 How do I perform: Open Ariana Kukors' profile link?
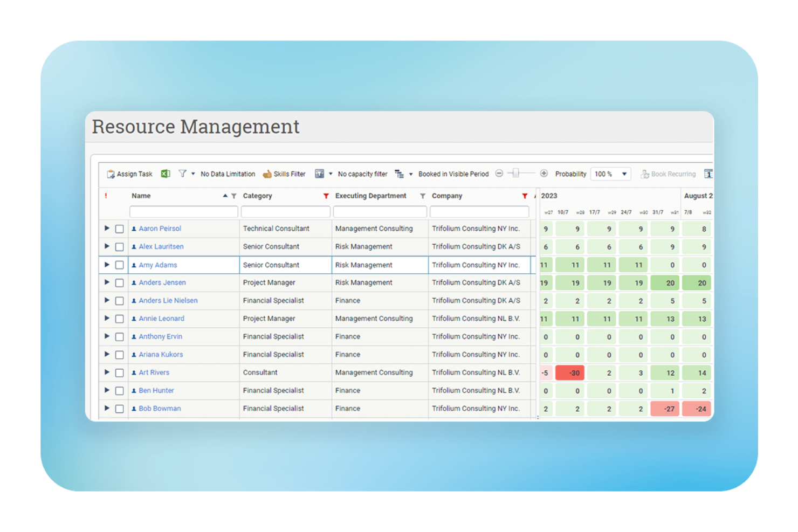[x=162, y=355]
